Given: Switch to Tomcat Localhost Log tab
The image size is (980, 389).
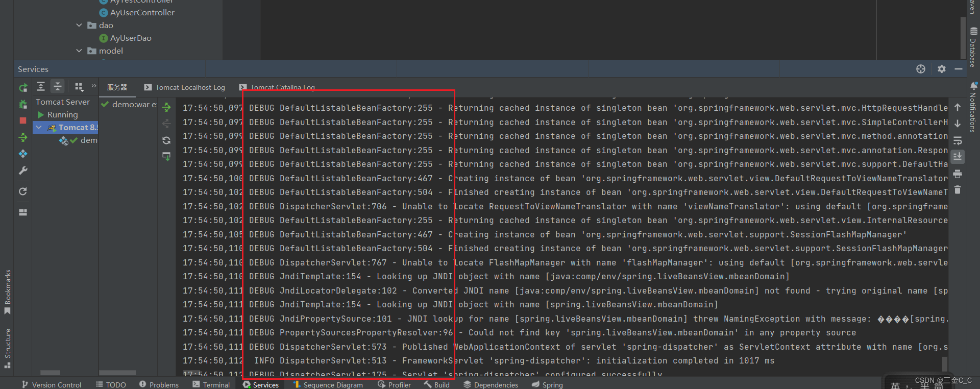Looking at the screenshot, I should 185,87.
